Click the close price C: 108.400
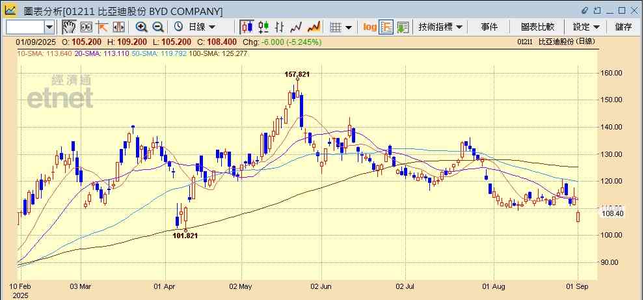This screenshot has width=644, height=300. coord(217,42)
